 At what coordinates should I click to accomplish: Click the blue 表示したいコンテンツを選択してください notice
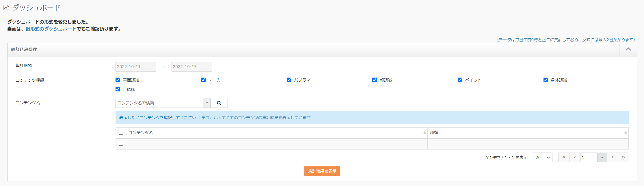tap(372, 118)
